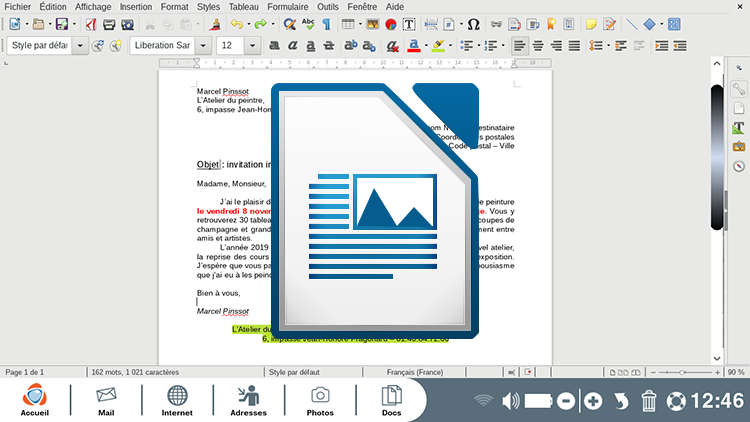Open Photos from the taskbar
Viewport: 750px width, 422px height.
pos(320,400)
